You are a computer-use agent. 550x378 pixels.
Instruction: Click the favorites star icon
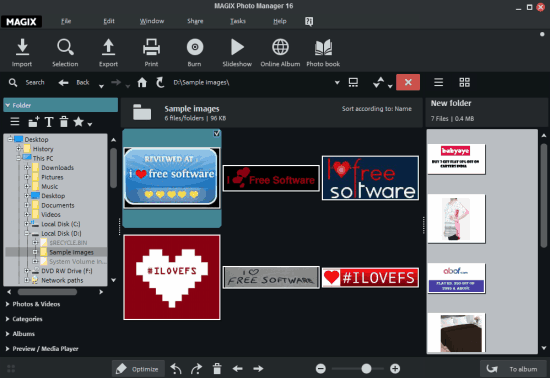(79, 122)
